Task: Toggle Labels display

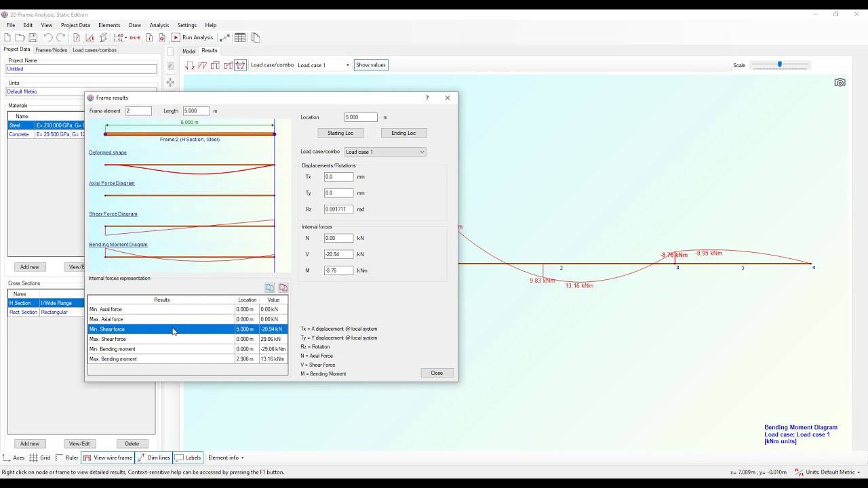Action: point(188,457)
